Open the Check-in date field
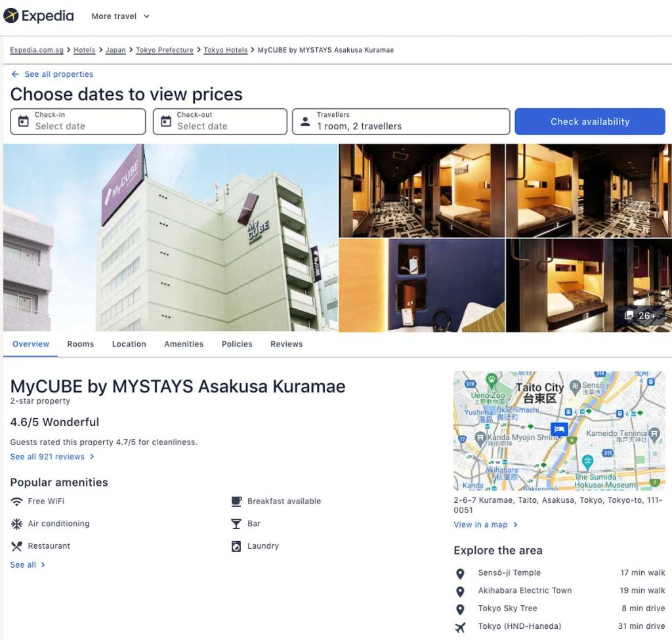This screenshot has width=672, height=640. pyautogui.click(x=78, y=121)
